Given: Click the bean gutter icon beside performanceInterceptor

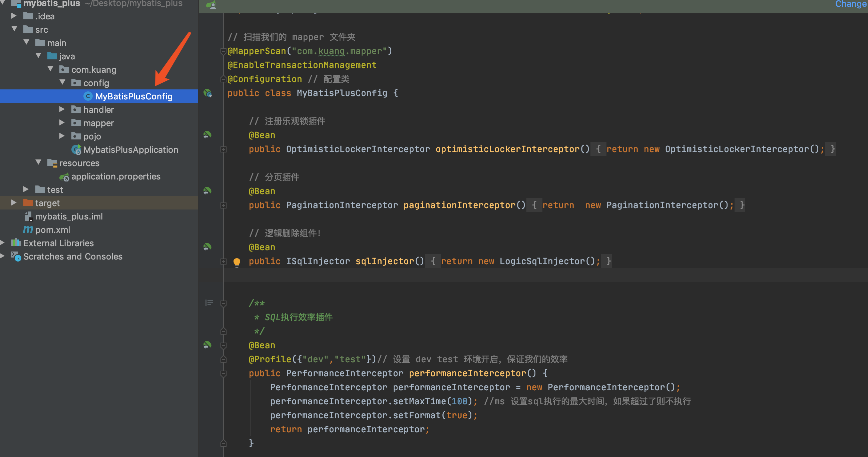Looking at the screenshot, I should (207, 345).
